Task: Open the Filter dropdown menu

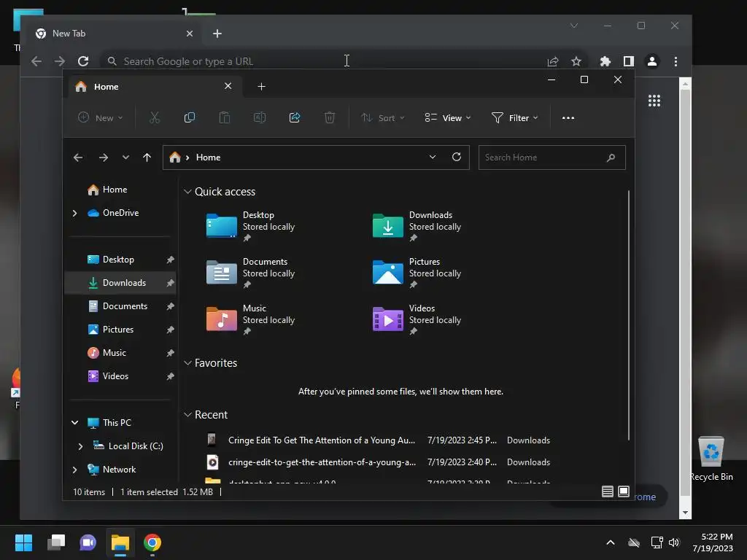Action: point(514,117)
